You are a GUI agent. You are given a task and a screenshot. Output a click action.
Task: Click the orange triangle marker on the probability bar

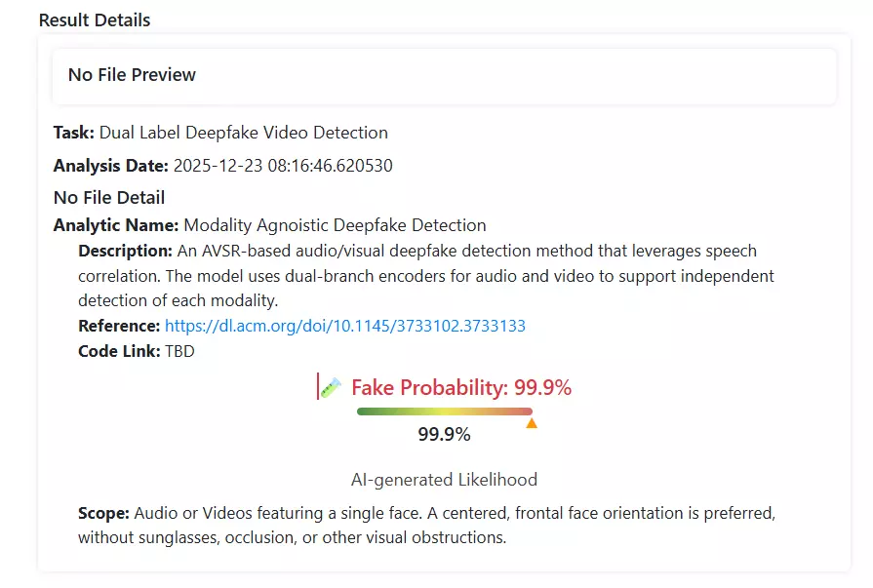pos(532,423)
